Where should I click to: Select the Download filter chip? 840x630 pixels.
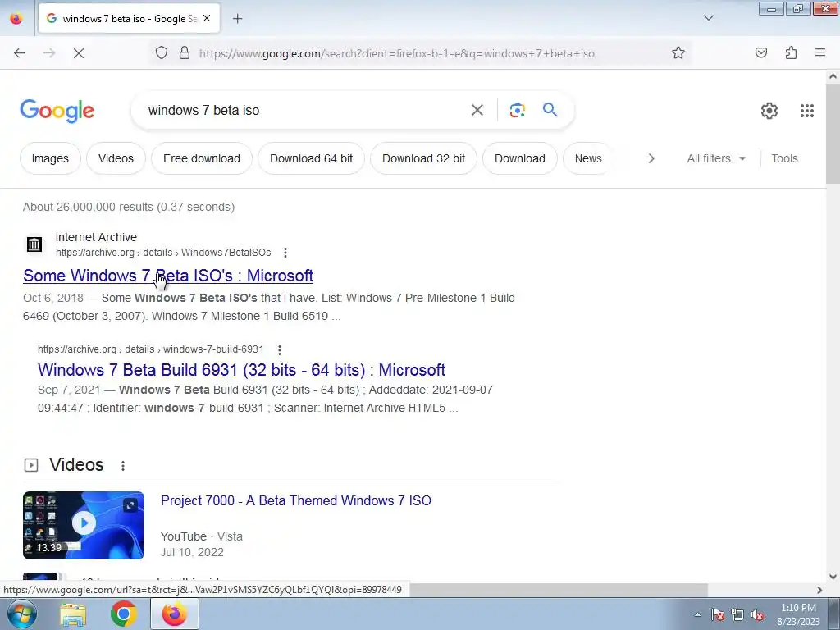pyautogui.click(x=519, y=158)
